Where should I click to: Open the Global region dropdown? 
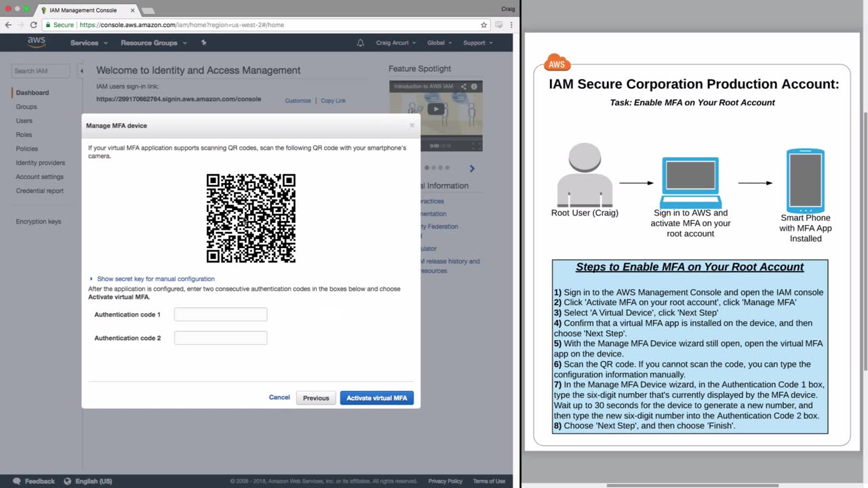[439, 43]
